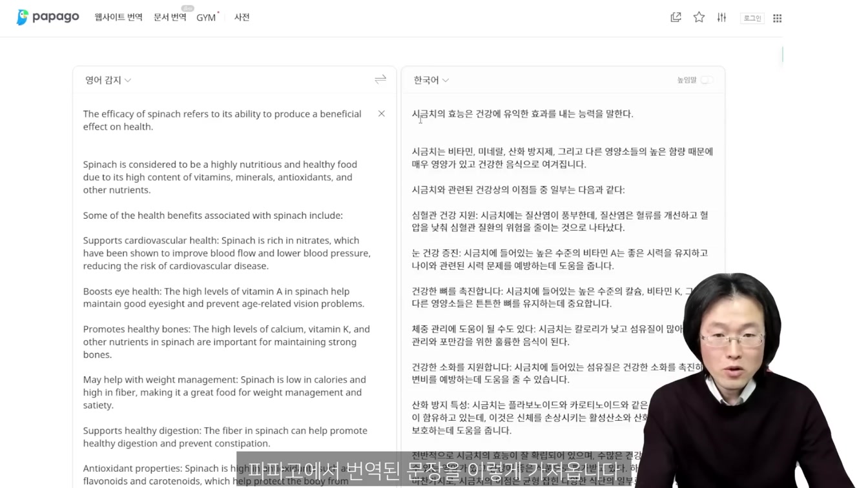The width and height of the screenshot is (868, 488).
Task: Click source paragraph 'Supports cardiovascular health'
Action: [227, 253]
